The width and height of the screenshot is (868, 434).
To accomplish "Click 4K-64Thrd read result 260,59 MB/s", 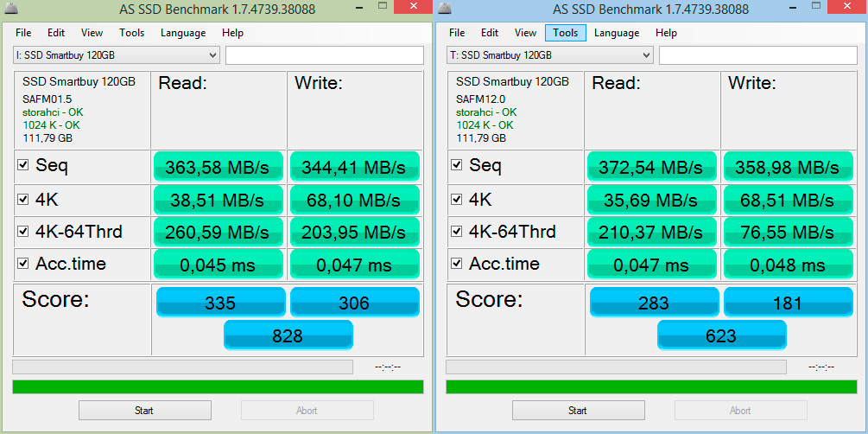I will (x=219, y=233).
